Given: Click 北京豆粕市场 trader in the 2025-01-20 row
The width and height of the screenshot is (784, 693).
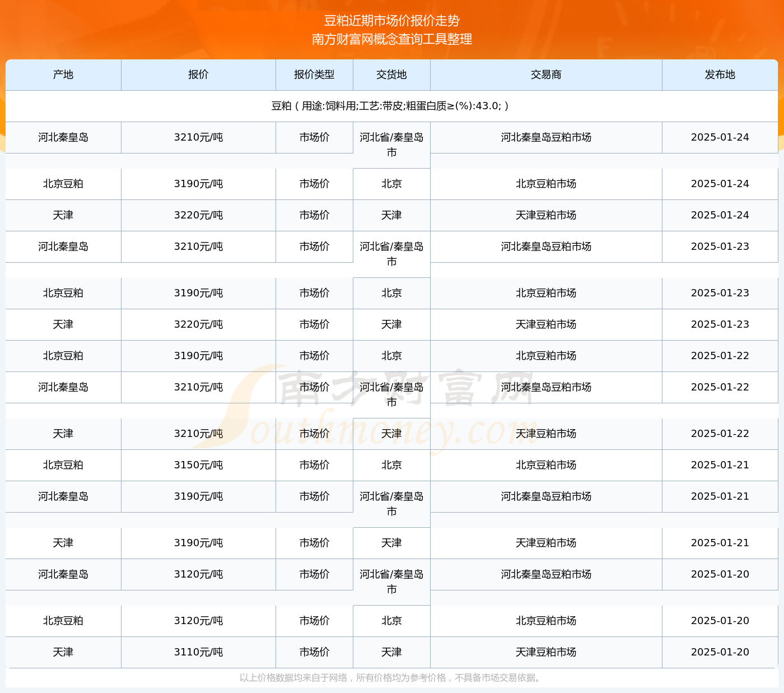Looking at the screenshot, I should [x=546, y=621].
